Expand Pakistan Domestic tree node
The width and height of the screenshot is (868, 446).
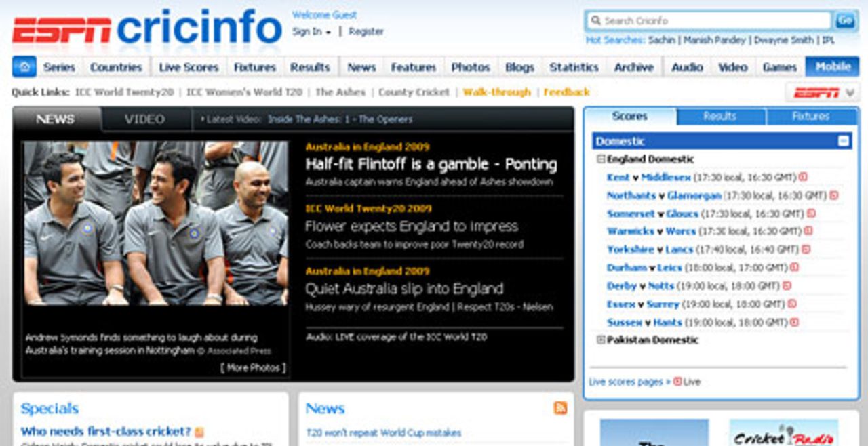pos(601,340)
